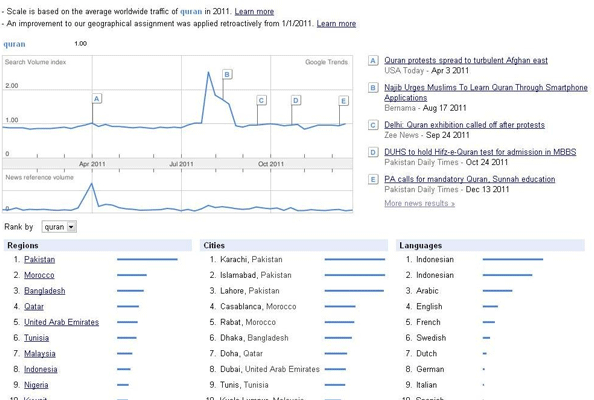
Task: Click Doha, Qatar in Cities list
Action: 241,353
